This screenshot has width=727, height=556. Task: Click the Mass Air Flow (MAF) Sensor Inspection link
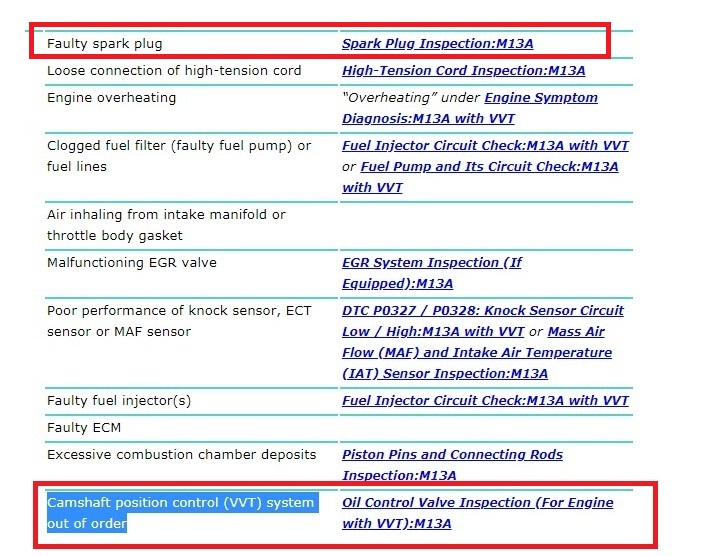476,353
